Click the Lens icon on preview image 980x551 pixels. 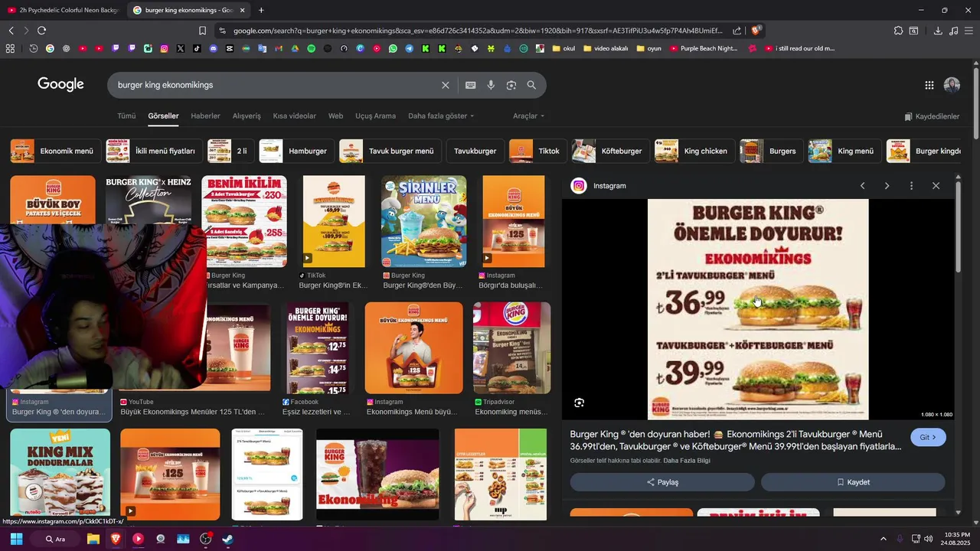tap(580, 403)
